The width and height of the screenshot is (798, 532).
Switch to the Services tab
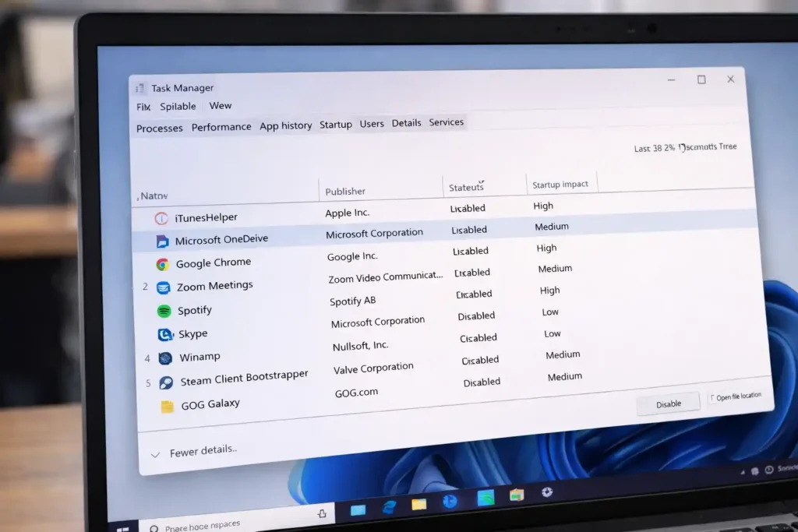pos(447,122)
